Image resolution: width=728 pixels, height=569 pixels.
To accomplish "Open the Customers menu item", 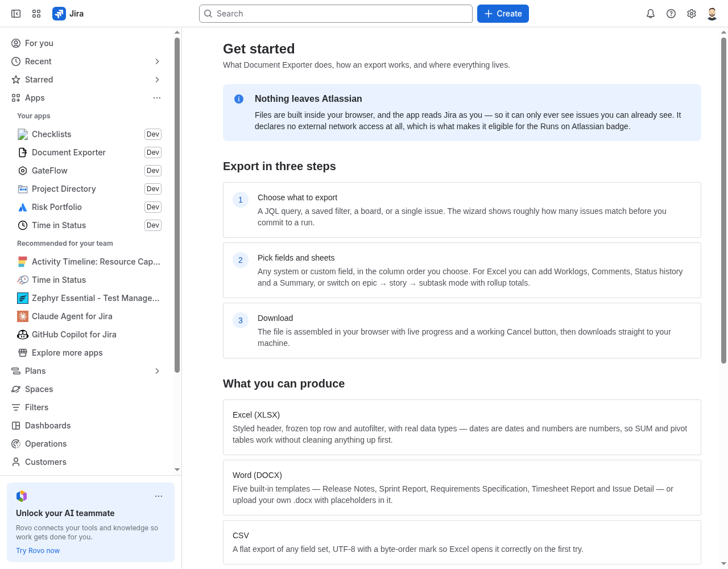I will coord(86,462).
